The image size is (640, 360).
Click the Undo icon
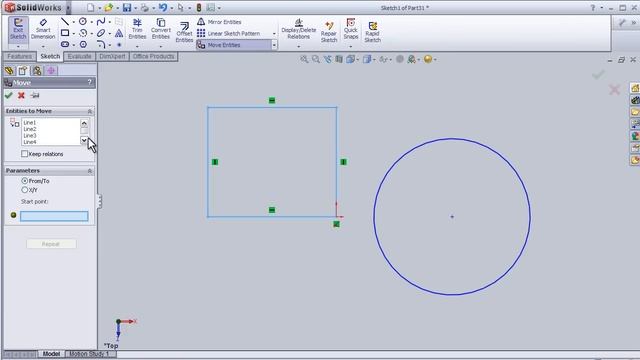tap(163, 7)
